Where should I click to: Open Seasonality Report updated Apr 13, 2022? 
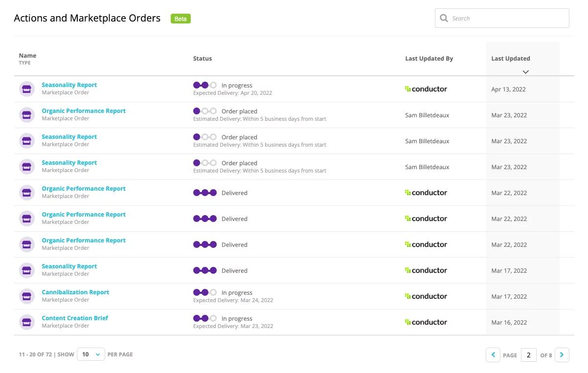coord(69,85)
